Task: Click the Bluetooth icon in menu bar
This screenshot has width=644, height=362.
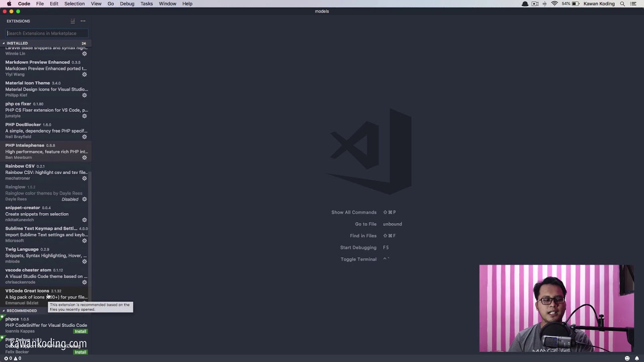Action: coord(544,4)
